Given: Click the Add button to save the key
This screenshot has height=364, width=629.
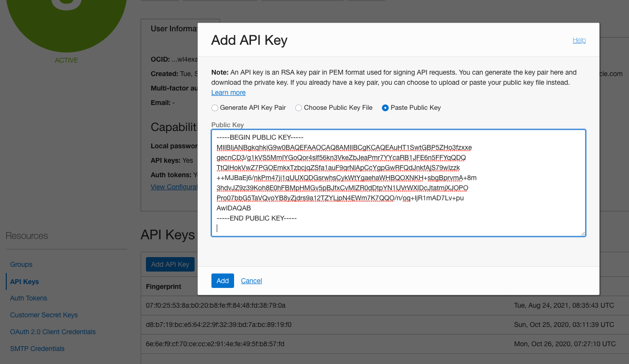Looking at the screenshot, I should [222, 280].
